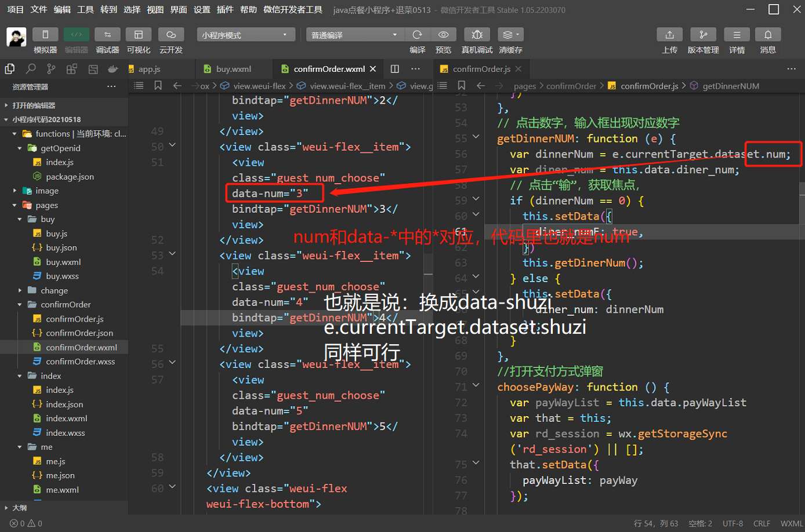Start real device debugging (真机调试)

pyautogui.click(x=477, y=35)
